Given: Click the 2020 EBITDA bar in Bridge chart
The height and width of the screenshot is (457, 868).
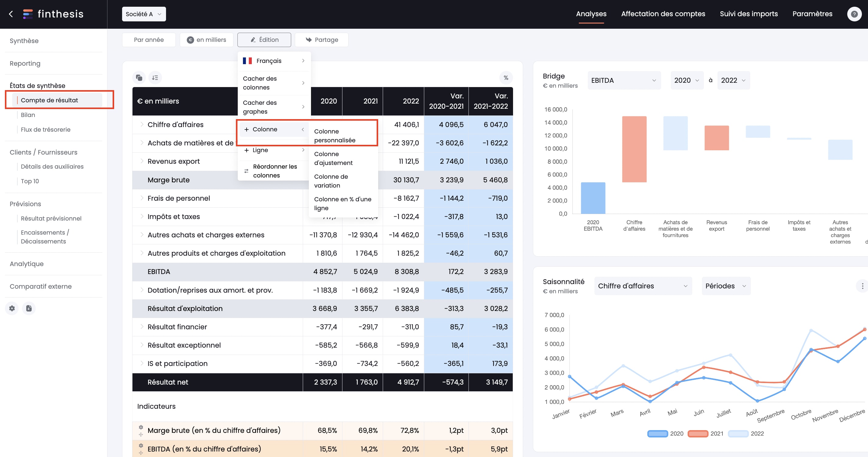Looking at the screenshot, I should pyautogui.click(x=593, y=198).
